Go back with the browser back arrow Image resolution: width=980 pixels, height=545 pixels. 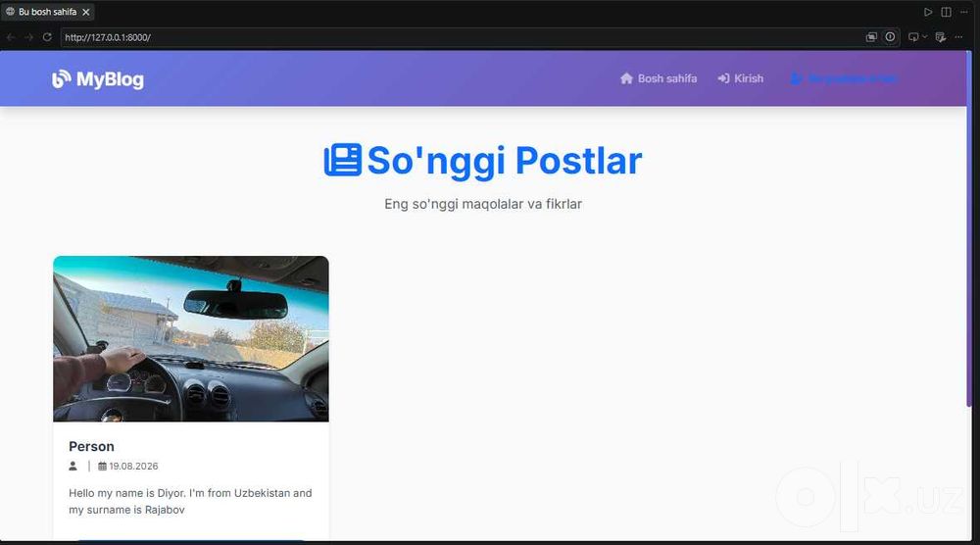(11, 37)
